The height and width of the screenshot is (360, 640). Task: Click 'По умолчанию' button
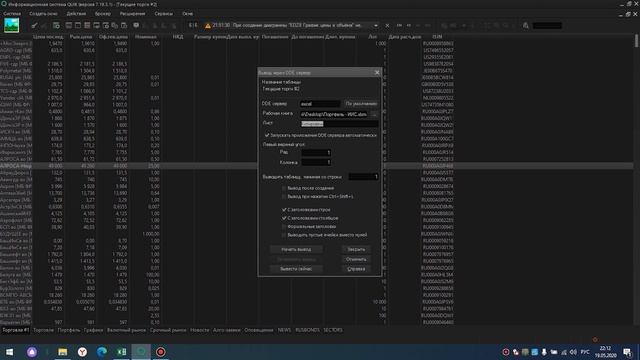pos(361,104)
